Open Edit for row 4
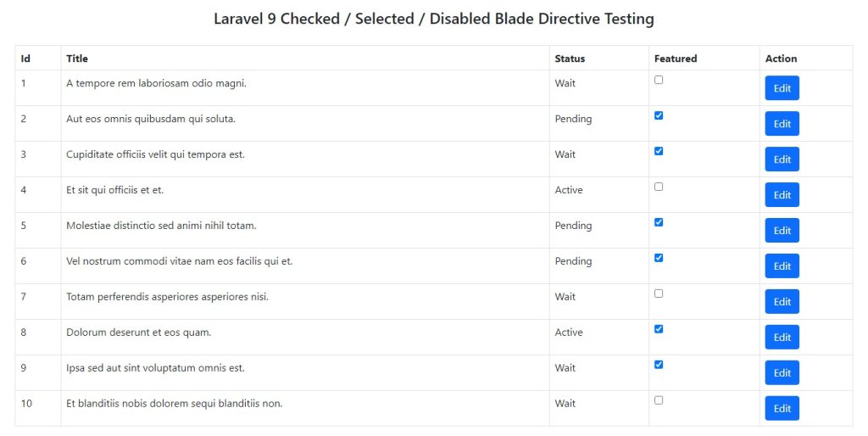 pyautogui.click(x=782, y=195)
